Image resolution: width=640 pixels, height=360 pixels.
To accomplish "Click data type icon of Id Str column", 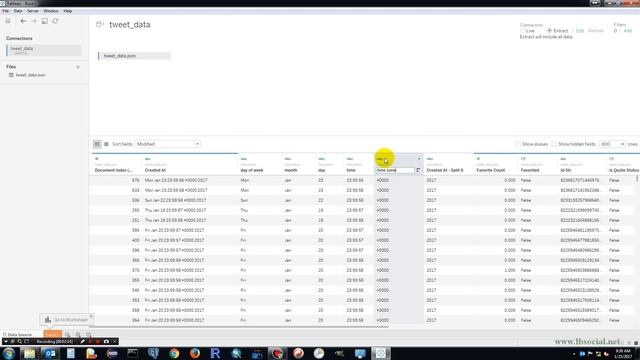I will click(563, 159).
